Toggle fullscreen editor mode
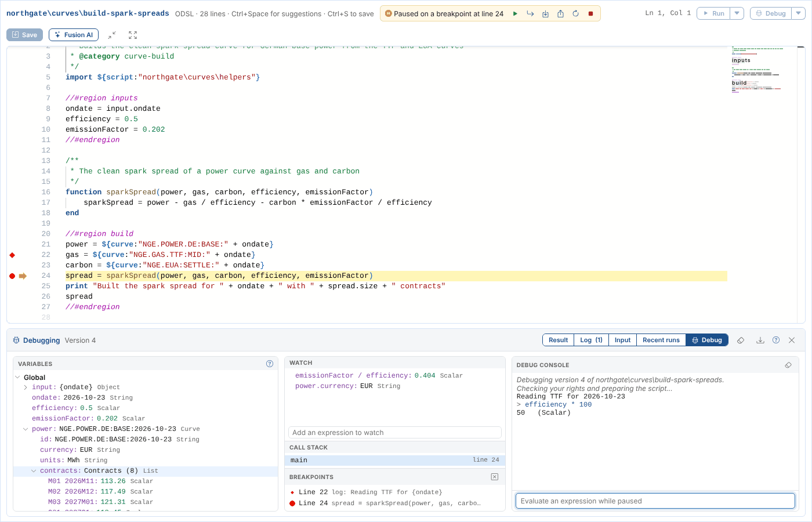 pos(133,35)
